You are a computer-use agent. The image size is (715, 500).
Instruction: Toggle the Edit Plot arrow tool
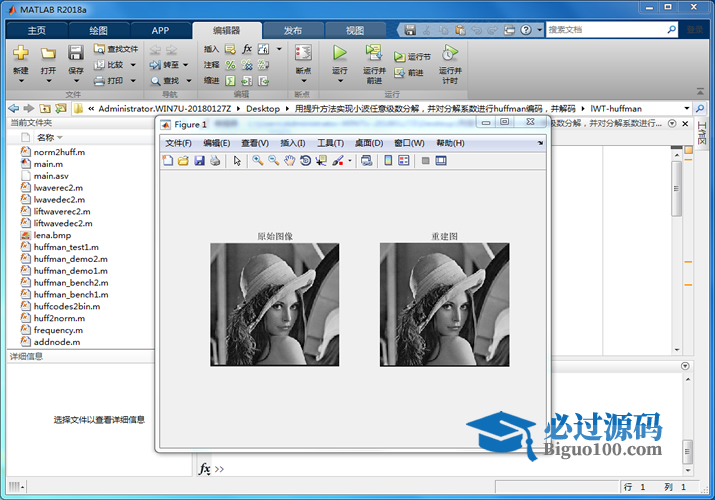pos(237,160)
